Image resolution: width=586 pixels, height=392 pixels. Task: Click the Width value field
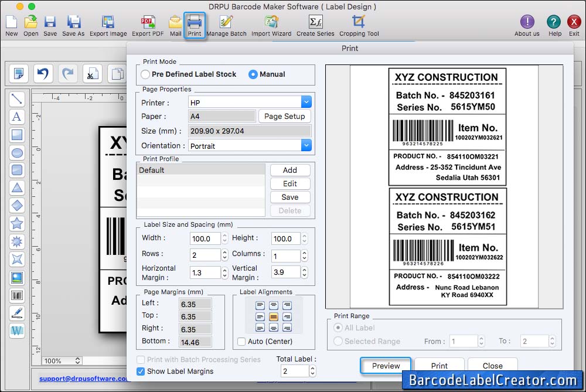point(205,238)
